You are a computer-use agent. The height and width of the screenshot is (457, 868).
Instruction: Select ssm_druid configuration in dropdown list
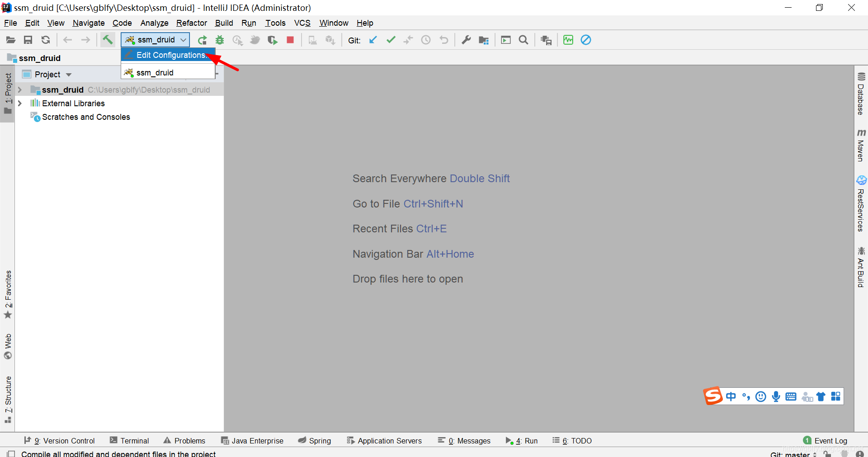(x=168, y=72)
